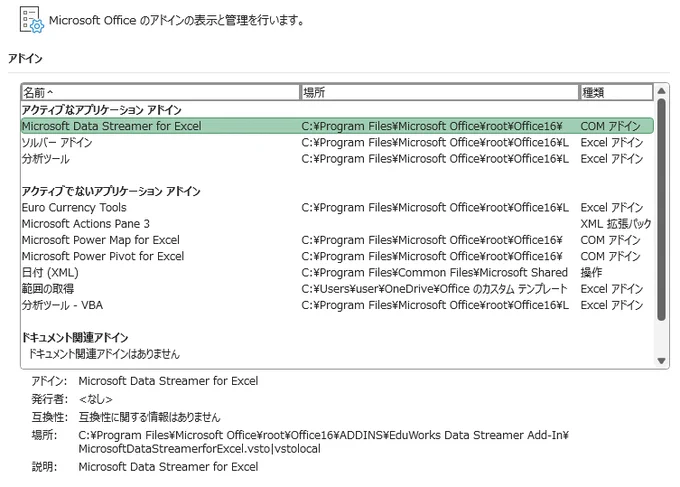Select Microsoft Power Map for Excel
The image size is (680, 487).
click(337, 240)
